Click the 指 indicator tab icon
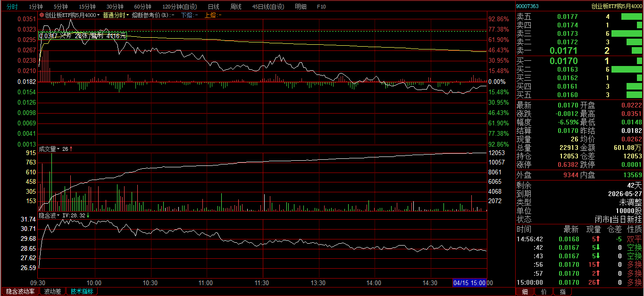This screenshot has height=296, width=644. click(562, 292)
